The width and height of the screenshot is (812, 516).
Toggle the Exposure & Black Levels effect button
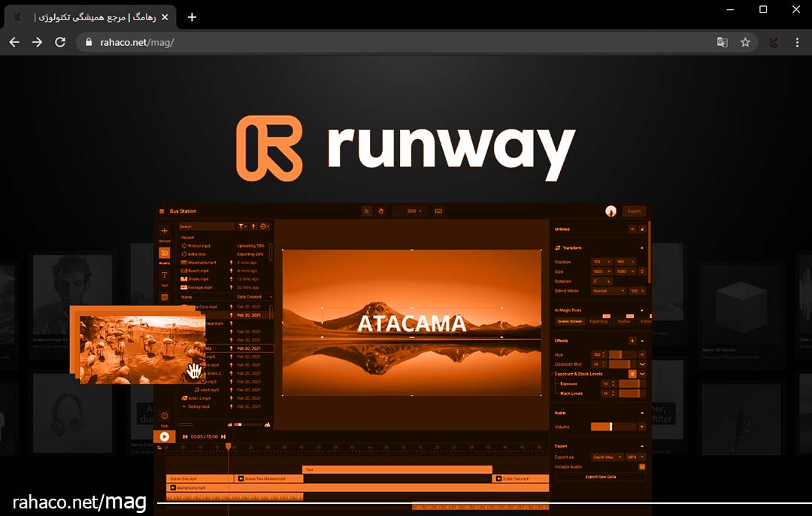pos(632,374)
